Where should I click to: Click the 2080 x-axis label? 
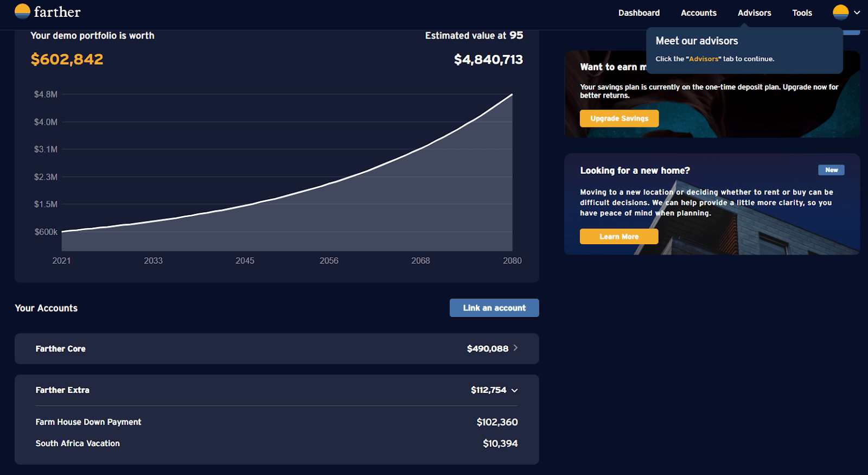(x=512, y=261)
